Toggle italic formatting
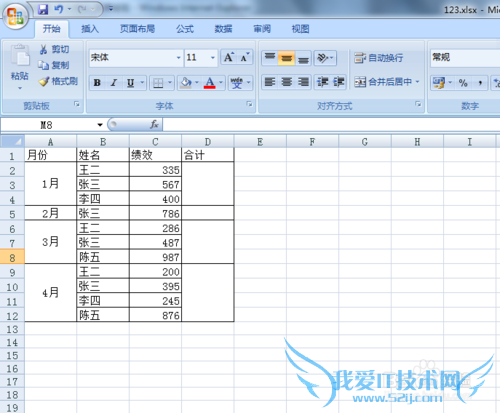The width and height of the screenshot is (500, 413). (x=114, y=82)
